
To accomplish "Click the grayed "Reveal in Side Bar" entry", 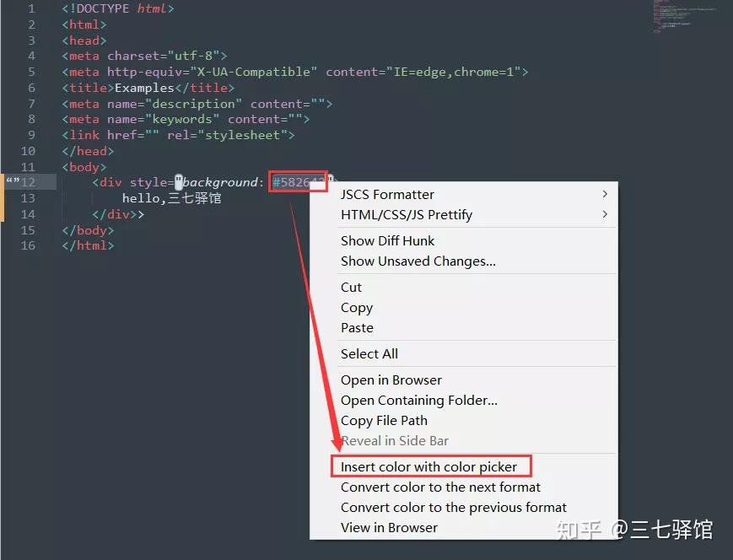I will click(x=393, y=440).
